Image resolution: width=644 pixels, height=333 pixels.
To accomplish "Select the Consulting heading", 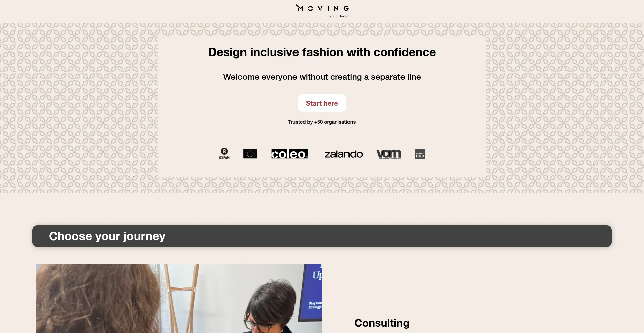I will point(382,323).
